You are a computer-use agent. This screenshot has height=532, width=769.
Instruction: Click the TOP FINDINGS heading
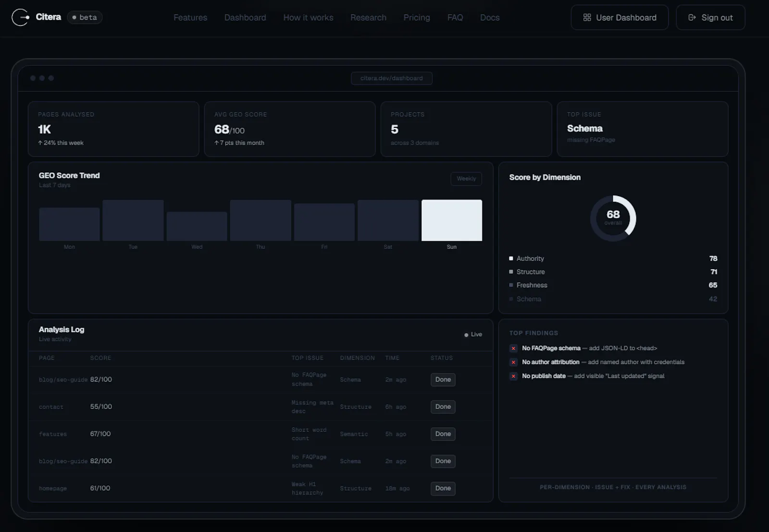[534, 333]
